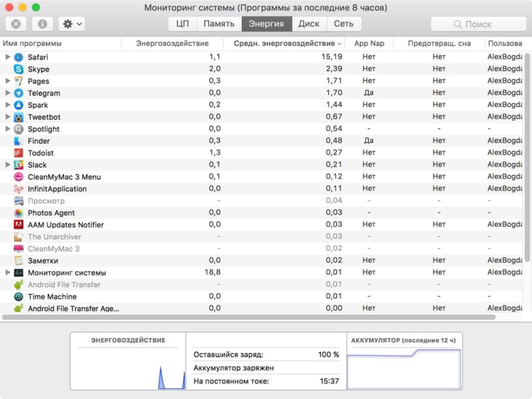Open process info with the i button

[43, 24]
